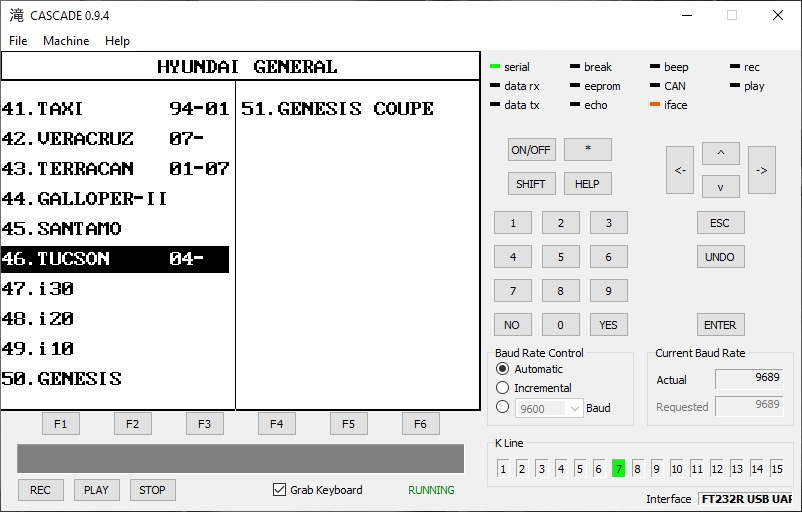
Task: Click the RUNNING status text
Action: [431, 489]
